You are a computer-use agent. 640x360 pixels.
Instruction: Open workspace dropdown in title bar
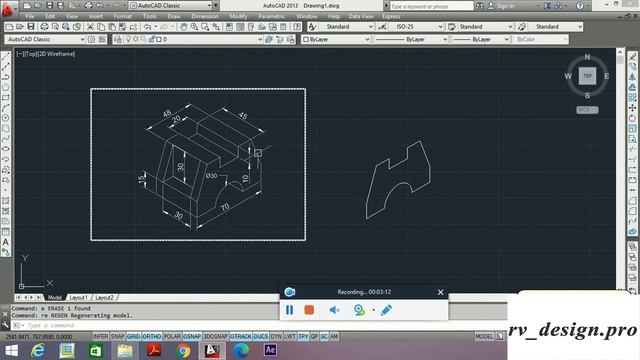coord(171,6)
